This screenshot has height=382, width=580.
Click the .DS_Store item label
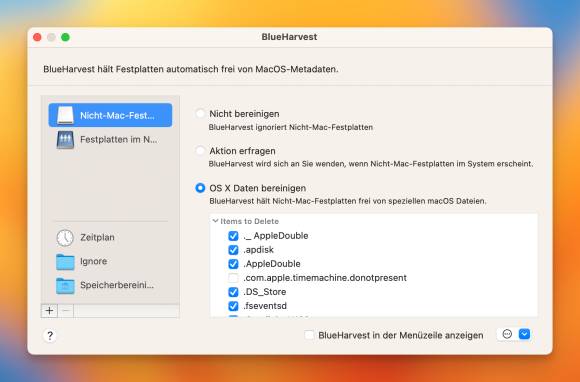264,292
